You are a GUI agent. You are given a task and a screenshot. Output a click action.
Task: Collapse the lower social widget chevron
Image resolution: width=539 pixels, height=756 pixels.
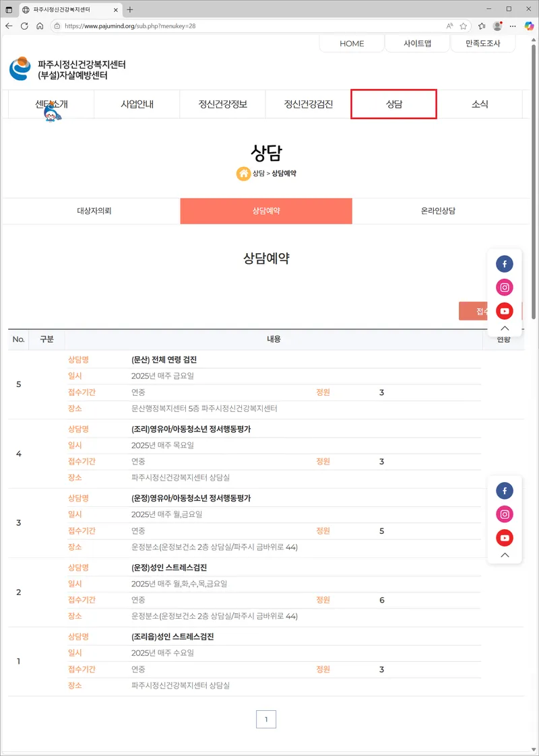click(505, 555)
